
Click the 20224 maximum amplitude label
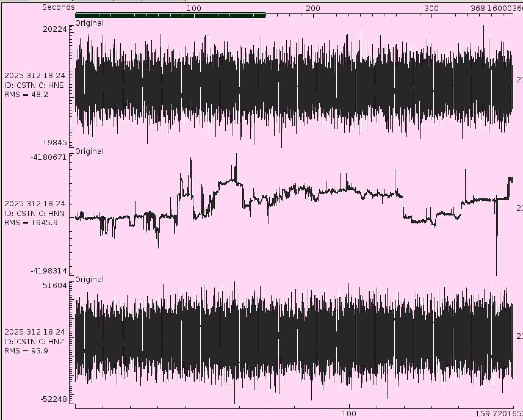coord(55,29)
